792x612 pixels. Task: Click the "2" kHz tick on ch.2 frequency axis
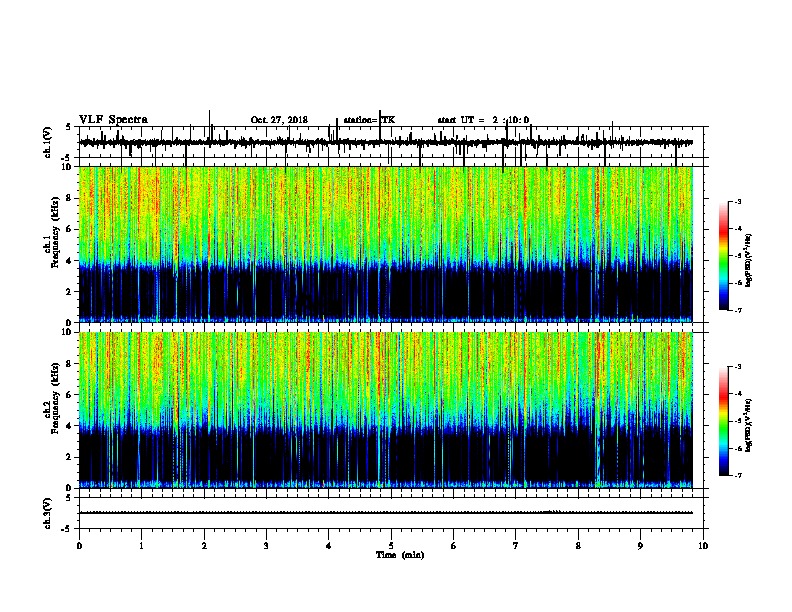70,457
